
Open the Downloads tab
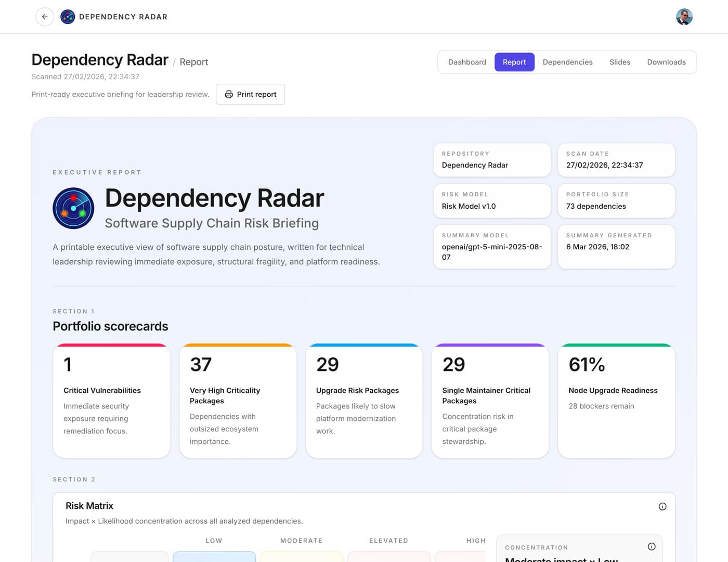pos(666,62)
